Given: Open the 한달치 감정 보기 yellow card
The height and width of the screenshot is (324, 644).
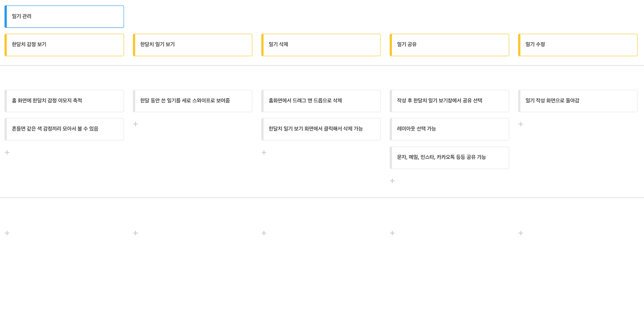Looking at the screenshot, I should (64, 45).
